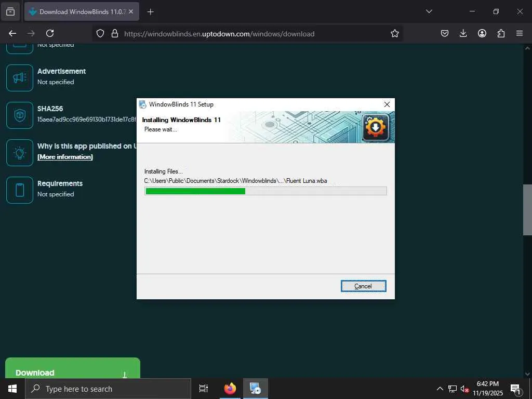Open a new browser tab
Image resolution: width=532 pixels, height=399 pixels.
(151, 12)
